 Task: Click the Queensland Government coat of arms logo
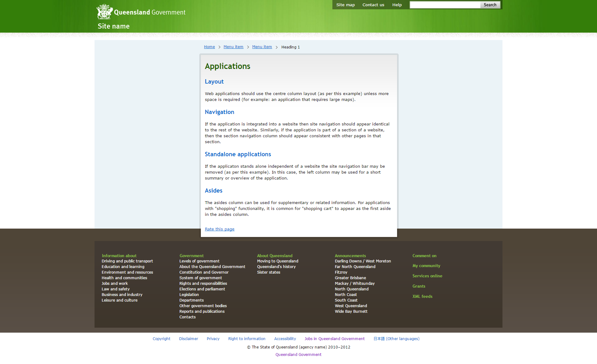pos(104,12)
